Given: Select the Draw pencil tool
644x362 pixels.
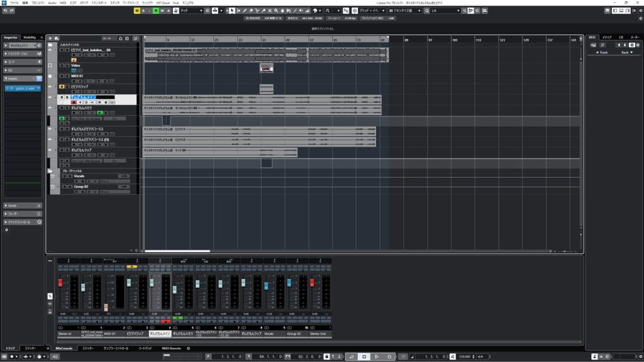Looking at the screenshot, I should [245, 11].
